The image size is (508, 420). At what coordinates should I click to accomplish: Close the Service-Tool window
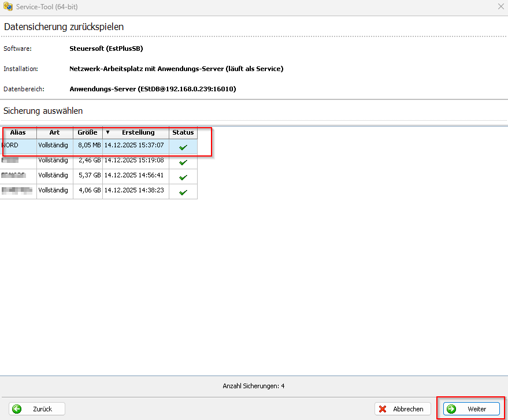coord(500,6)
